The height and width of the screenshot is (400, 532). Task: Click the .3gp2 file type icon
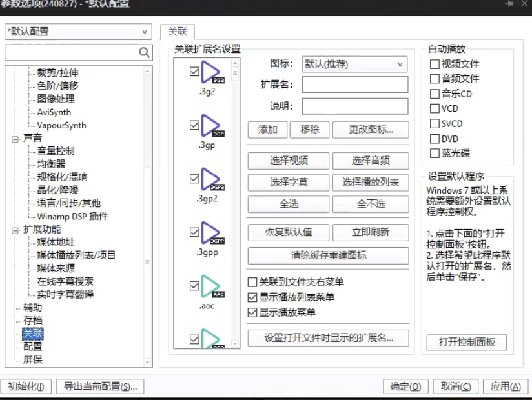click(212, 179)
